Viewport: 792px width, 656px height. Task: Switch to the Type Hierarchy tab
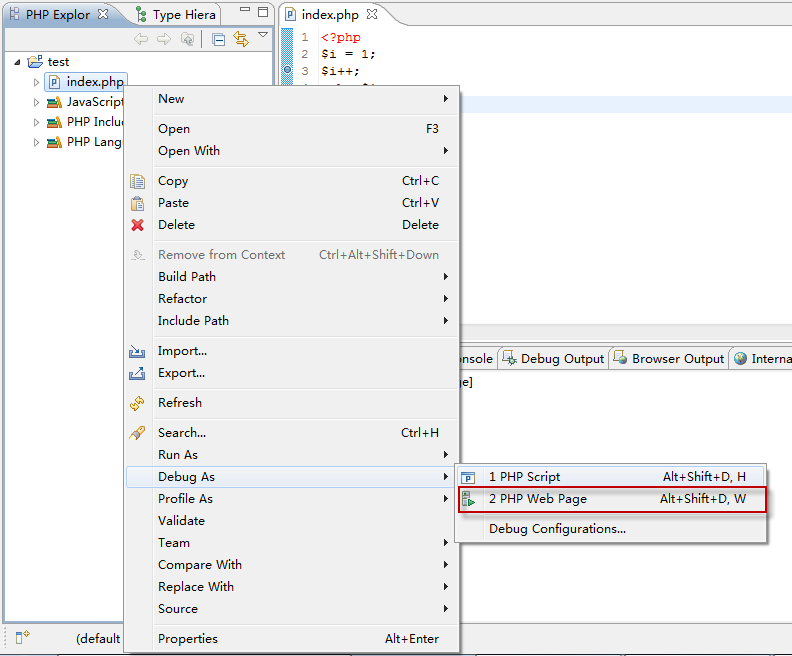pyautogui.click(x=183, y=15)
